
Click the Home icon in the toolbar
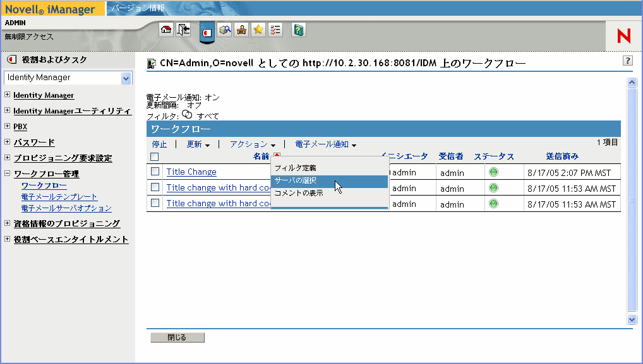pyautogui.click(x=166, y=30)
